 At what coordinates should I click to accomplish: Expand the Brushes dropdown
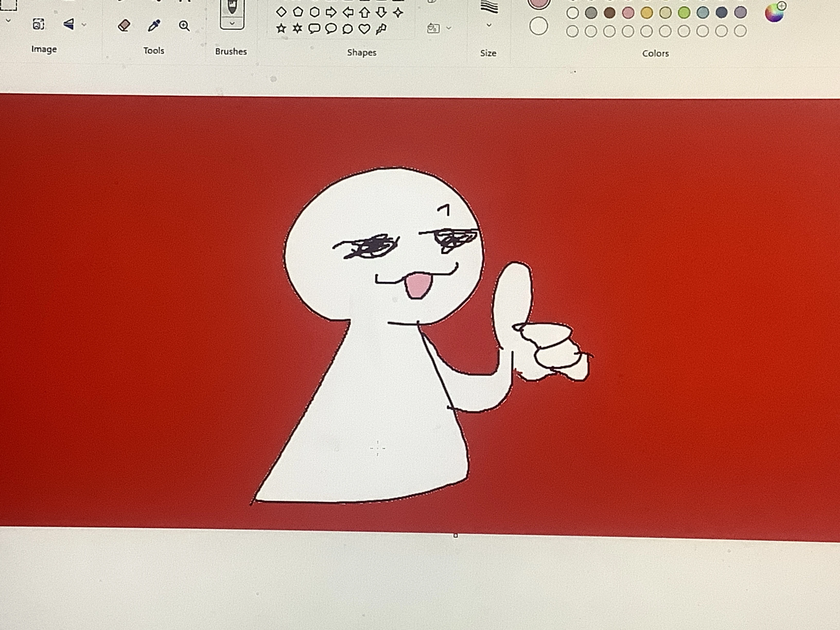232,24
